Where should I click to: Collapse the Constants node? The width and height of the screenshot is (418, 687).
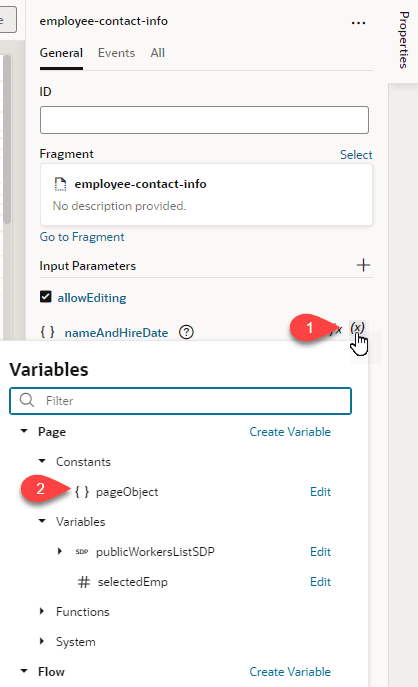pos(42,461)
